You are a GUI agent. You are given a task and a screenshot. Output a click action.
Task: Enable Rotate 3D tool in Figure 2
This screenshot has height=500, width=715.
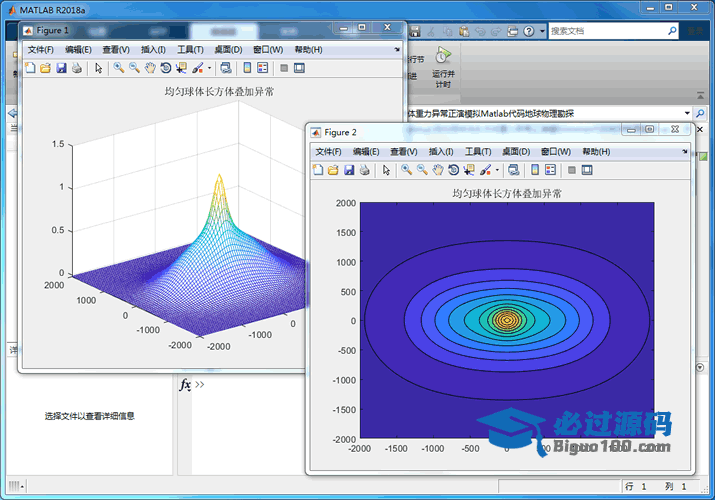(453, 170)
